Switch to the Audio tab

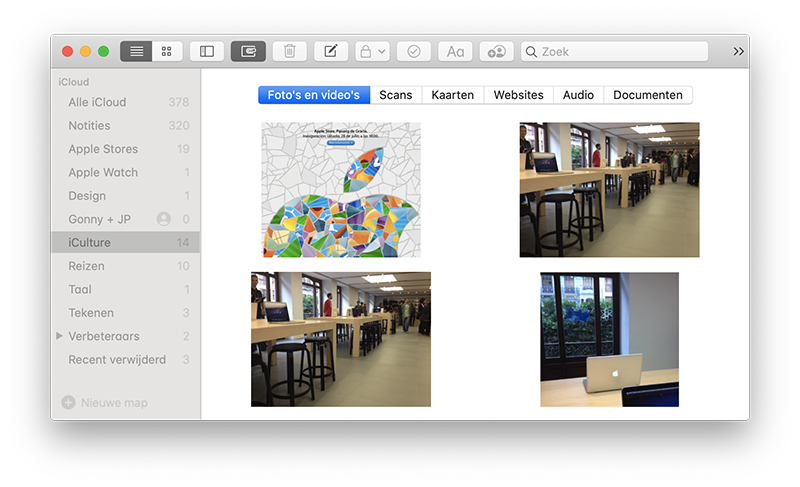point(578,95)
